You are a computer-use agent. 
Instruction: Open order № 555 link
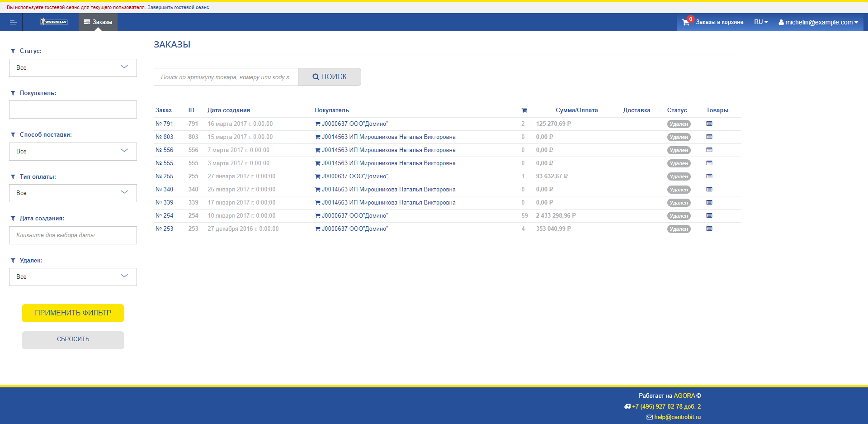165,163
